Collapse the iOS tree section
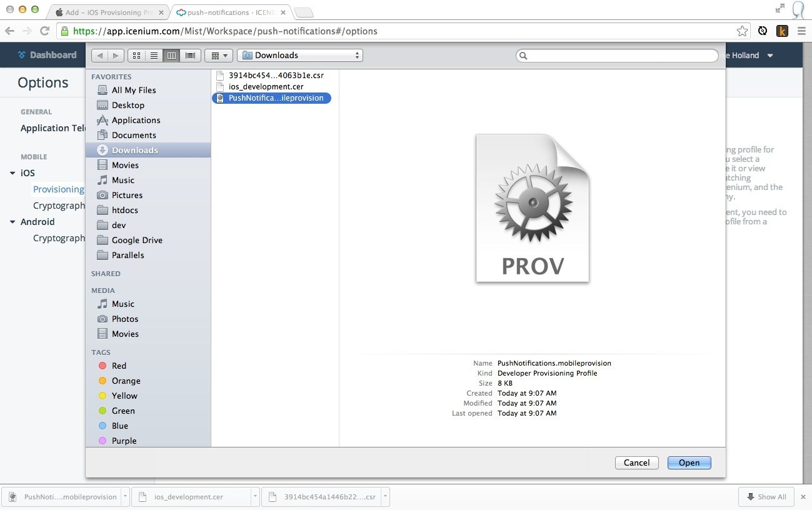 coord(13,173)
